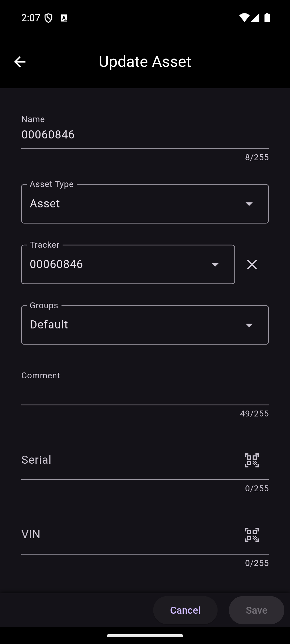Viewport: 290px width, 644px height.
Task: Focus the Comment text field
Action: [x=145, y=394]
